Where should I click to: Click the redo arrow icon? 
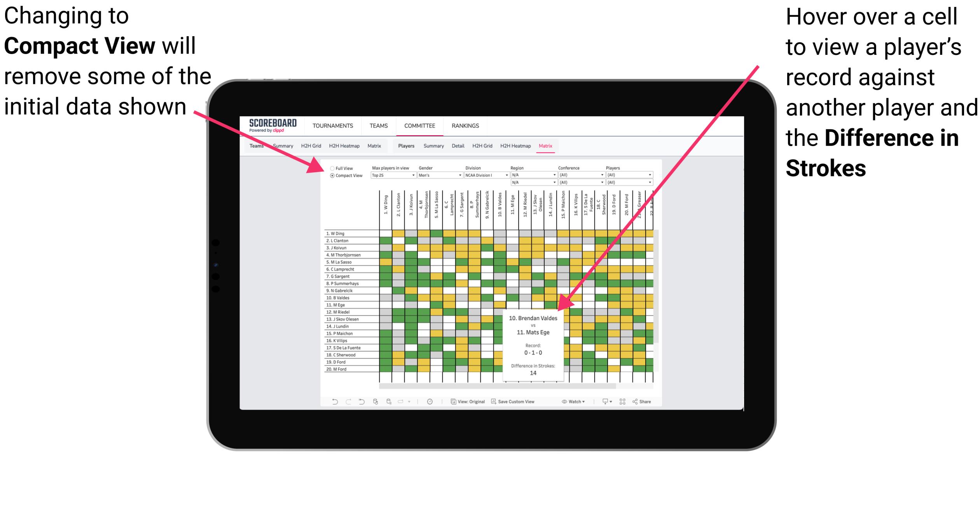[341, 401]
